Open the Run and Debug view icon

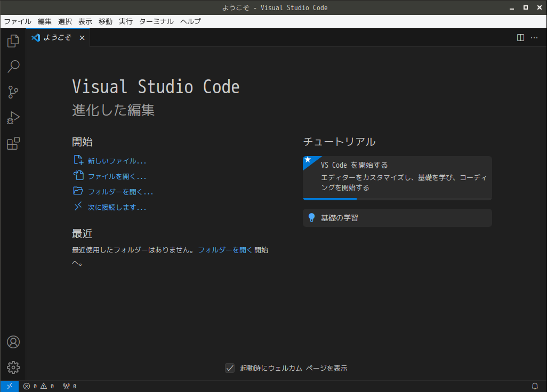(x=13, y=118)
